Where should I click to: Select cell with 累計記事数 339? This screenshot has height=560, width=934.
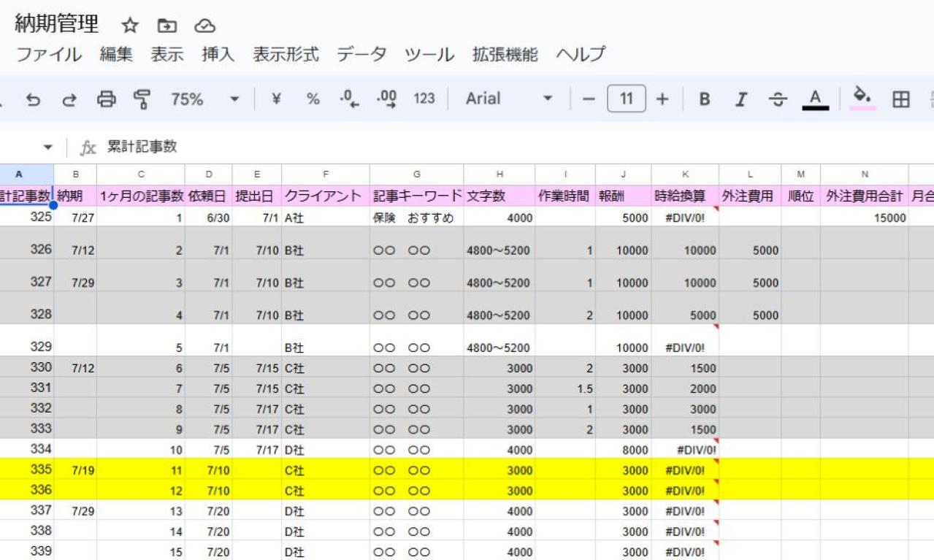pos(26,551)
